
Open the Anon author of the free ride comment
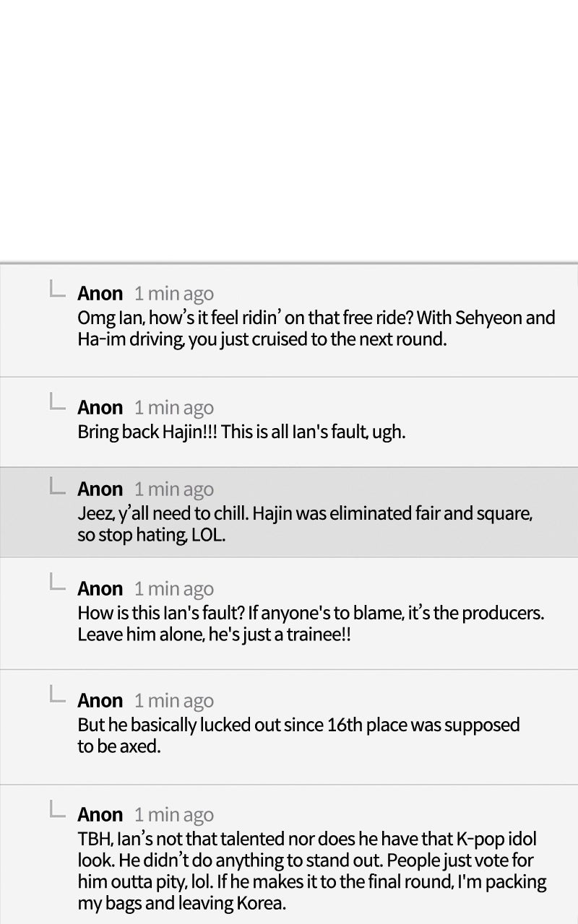pyautogui.click(x=100, y=293)
